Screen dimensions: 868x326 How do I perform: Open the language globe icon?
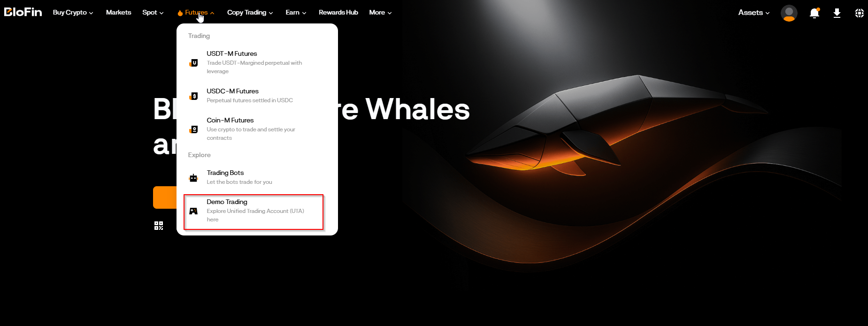[860, 13]
